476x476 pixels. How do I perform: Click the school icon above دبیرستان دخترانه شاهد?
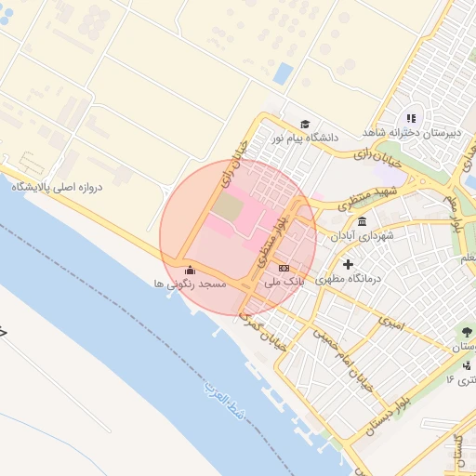click(411, 118)
